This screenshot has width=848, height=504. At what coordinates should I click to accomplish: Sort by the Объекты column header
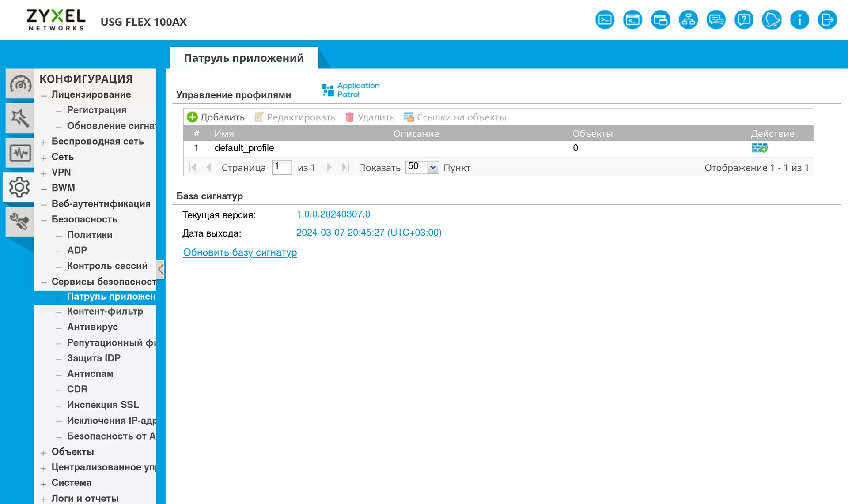point(592,133)
